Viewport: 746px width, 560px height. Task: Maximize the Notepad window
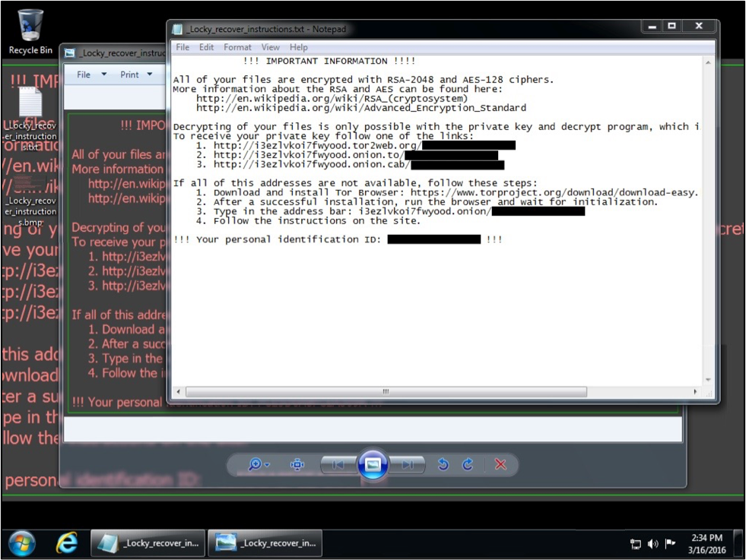671,26
